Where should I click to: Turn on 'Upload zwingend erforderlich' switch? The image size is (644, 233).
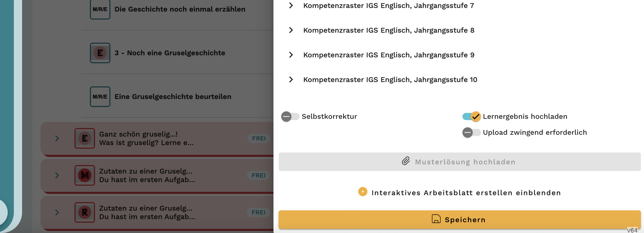471,132
